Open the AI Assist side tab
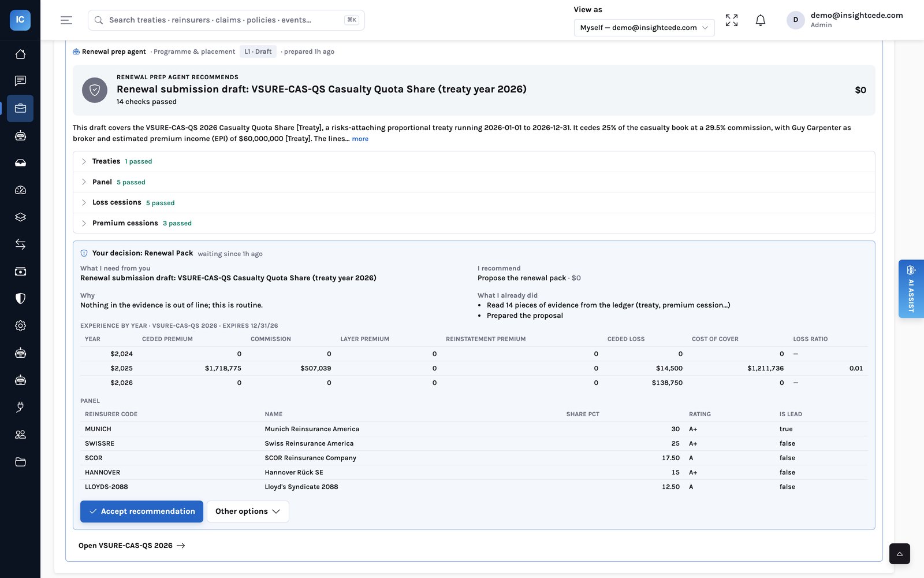 911,288
